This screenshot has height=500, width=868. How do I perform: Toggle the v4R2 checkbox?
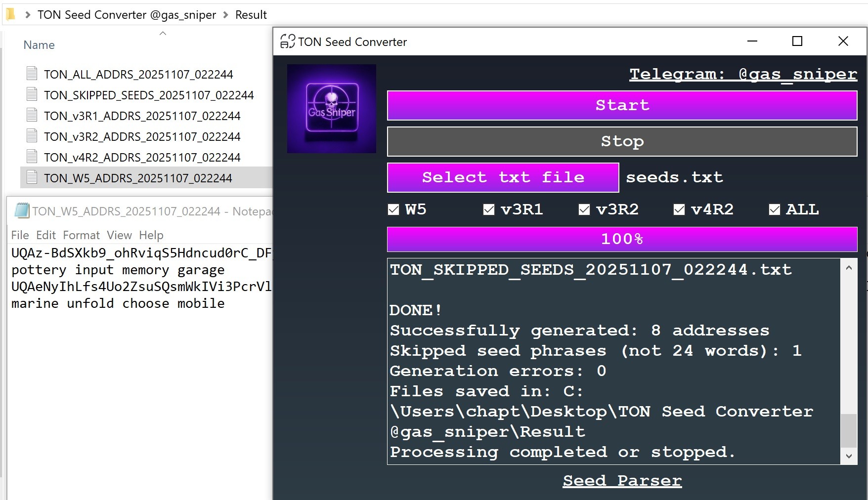[679, 209]
